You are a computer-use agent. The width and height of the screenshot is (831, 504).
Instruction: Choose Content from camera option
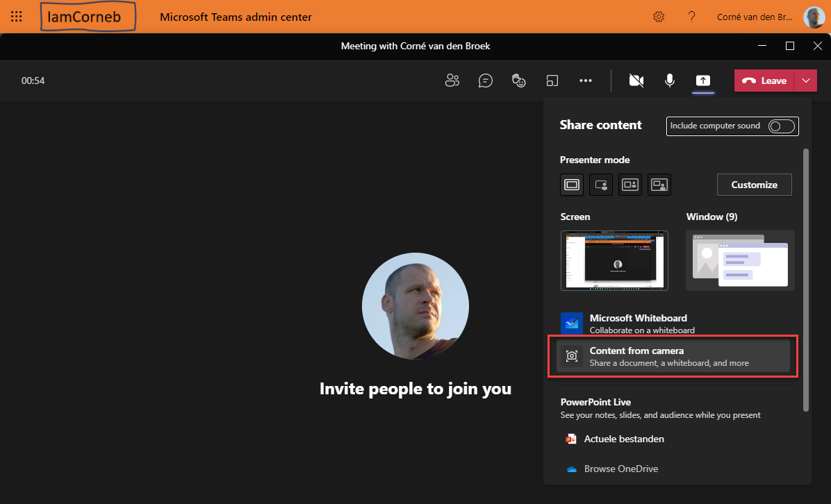pyautogui.click(x=673, y=356)
